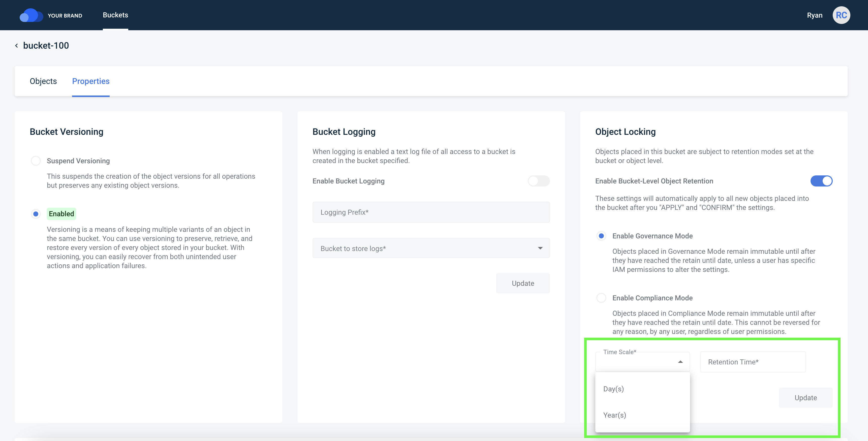The height and width of the screenshot is (441, 868).
Task: Toggle Enable Bucket Logging switch
Action: click(538, 181)
